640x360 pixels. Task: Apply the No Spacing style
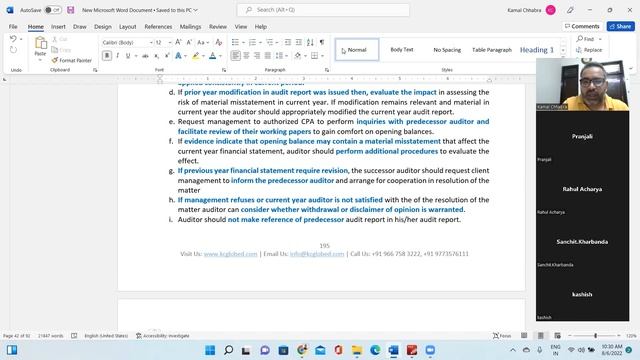click(x=447, y=50)
